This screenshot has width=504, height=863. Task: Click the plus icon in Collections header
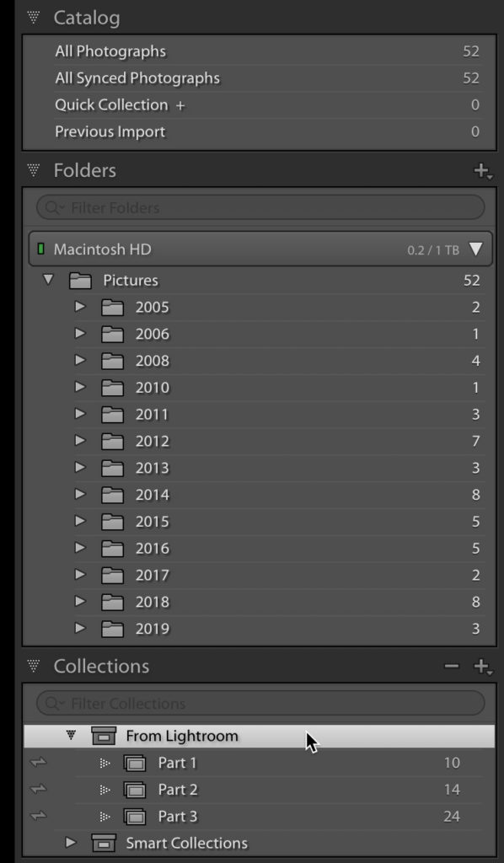483,667
